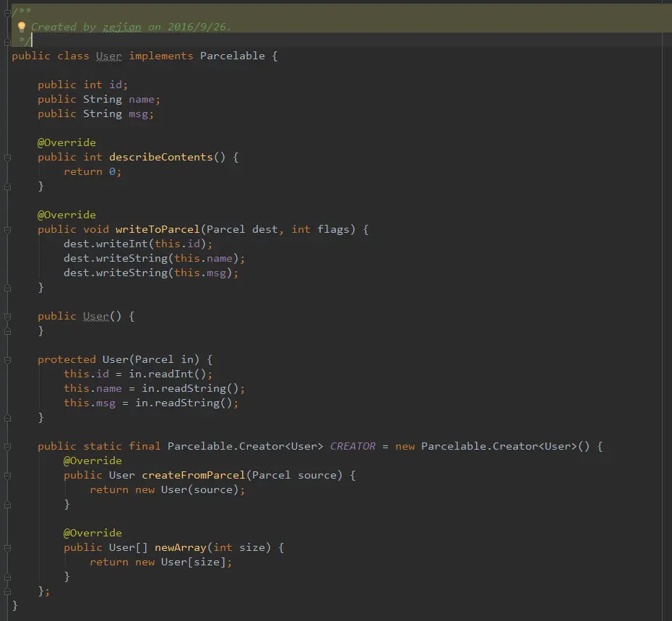Click the void keyword in writeToParcel signature
672x621 pixels.
point(96,229)
